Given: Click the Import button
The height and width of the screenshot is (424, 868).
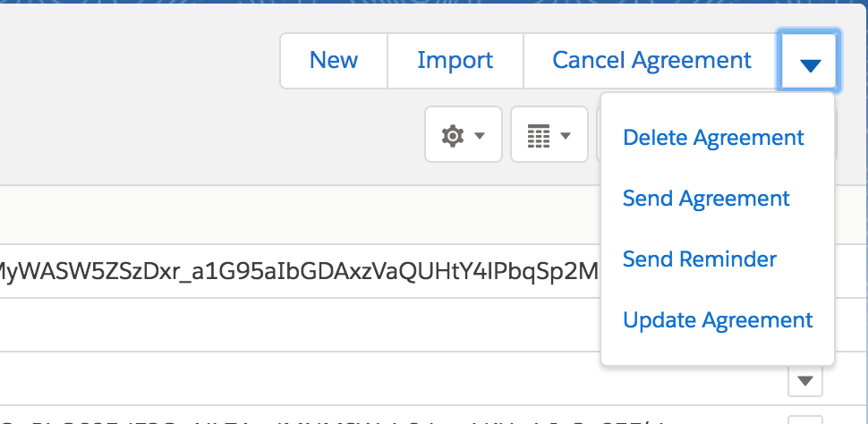Looking at the screenshot, I should point(455,61).
